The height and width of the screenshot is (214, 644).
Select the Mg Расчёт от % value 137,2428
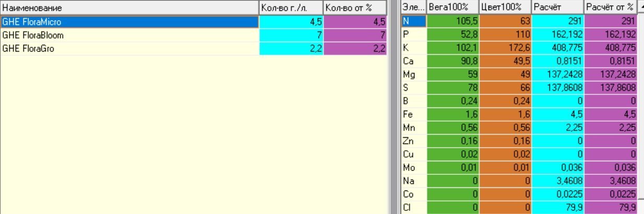tap(611, 75)
